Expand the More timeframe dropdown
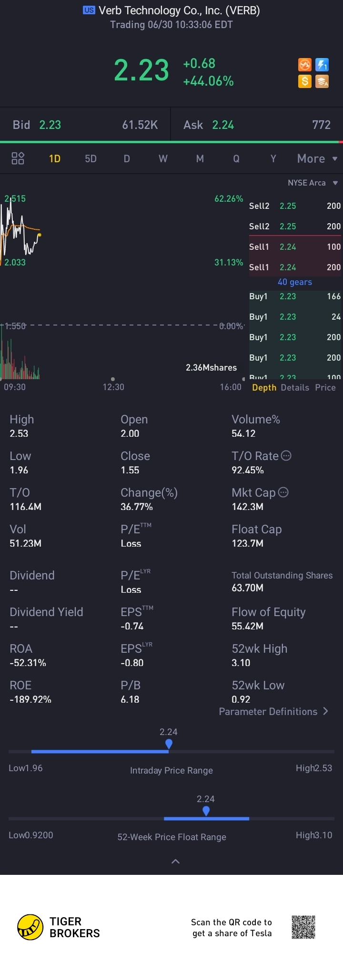 pos(317,158)
